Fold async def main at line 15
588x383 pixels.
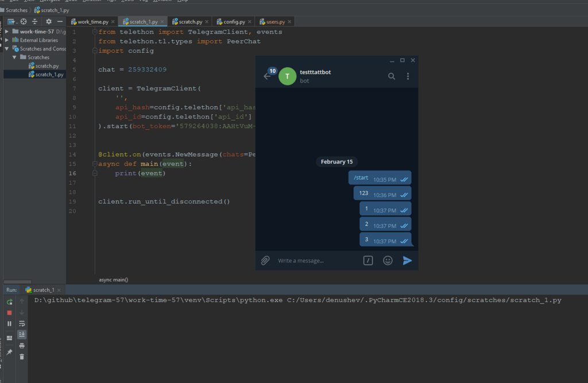click(95, 164)
